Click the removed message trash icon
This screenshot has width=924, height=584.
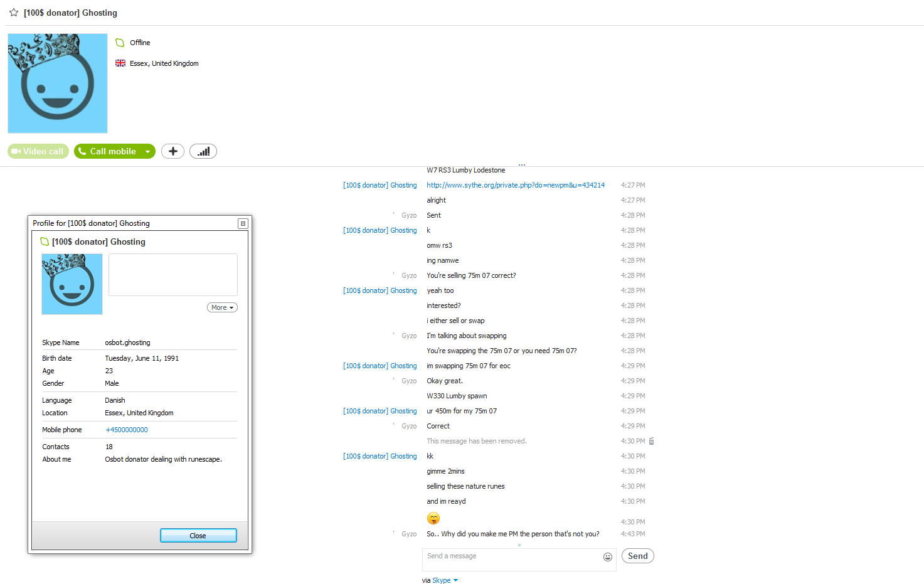pos(652,441)
